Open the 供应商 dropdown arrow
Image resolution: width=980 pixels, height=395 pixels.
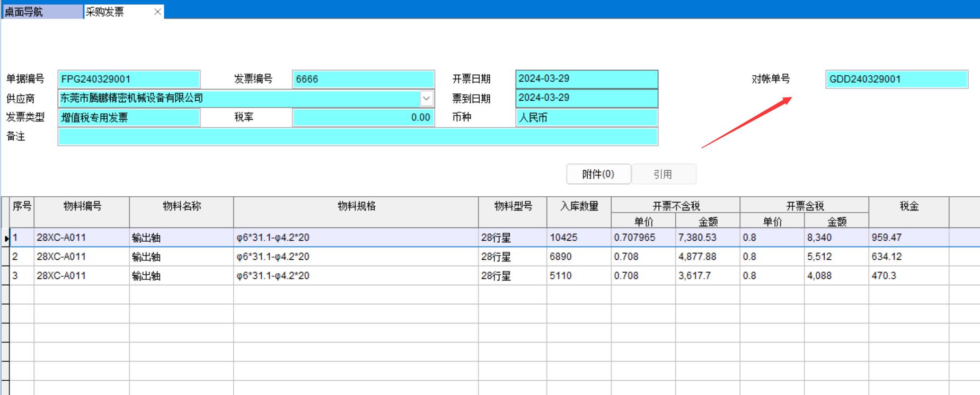click(x=426, y=98)
